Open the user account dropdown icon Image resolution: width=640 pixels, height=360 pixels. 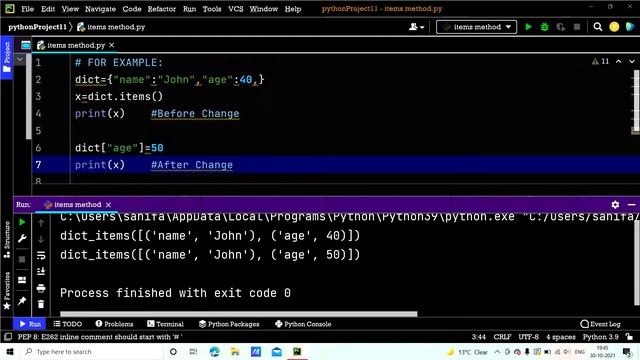pos(416,27)
